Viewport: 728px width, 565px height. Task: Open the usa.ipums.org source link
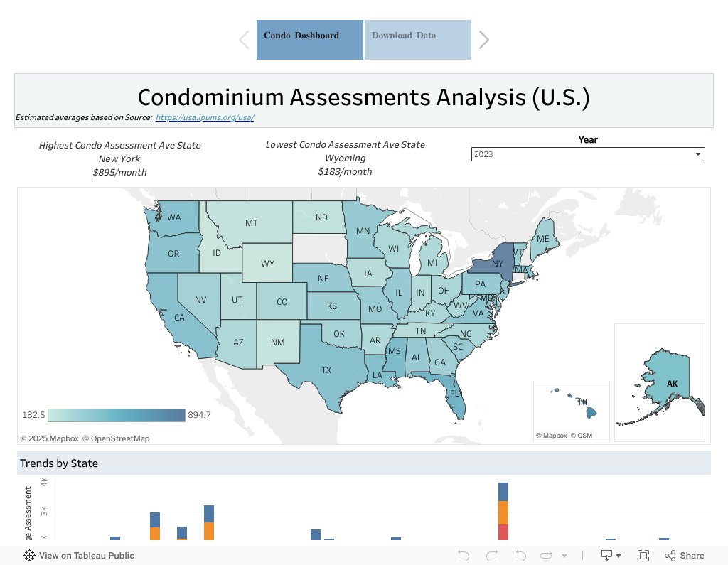pos(205,117)
